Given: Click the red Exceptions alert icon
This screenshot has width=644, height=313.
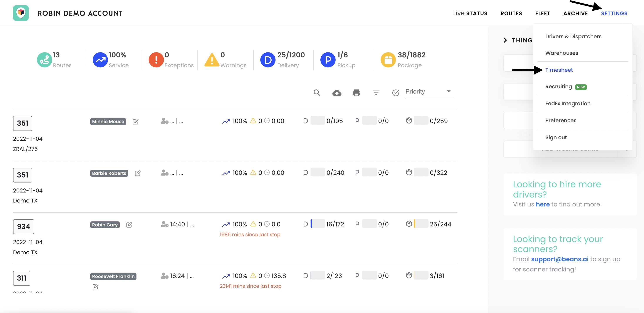Looking at the screenshot, I should pyautogui.click(x=156, y=60).
